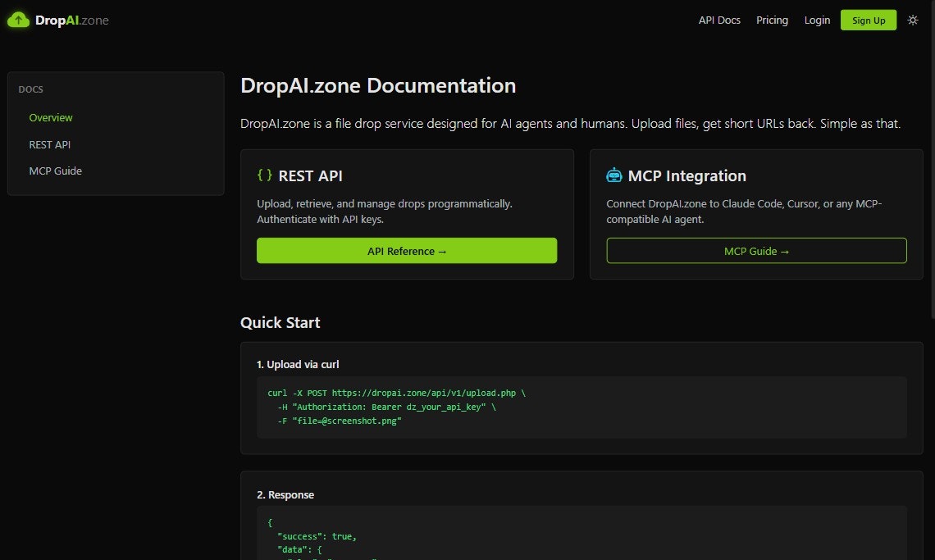Open the Pricing page

[x=772, y=20]
